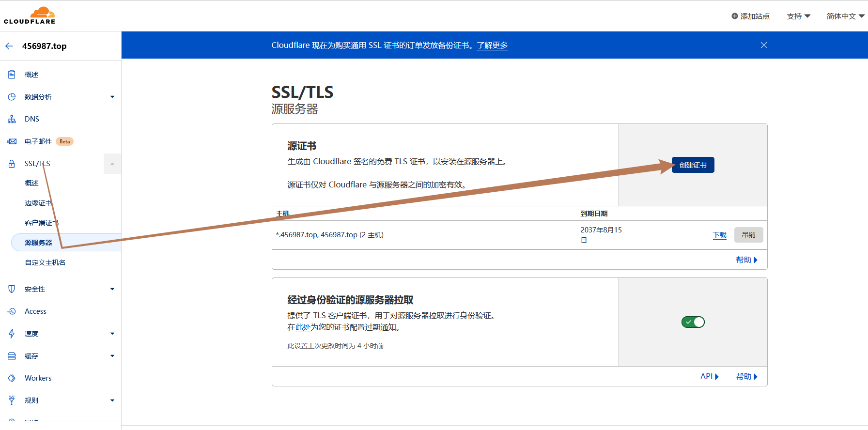The width and height of the screenshot is (868, 430).
Task: Click the SSL/TLS lock icon
Action: 12,164
